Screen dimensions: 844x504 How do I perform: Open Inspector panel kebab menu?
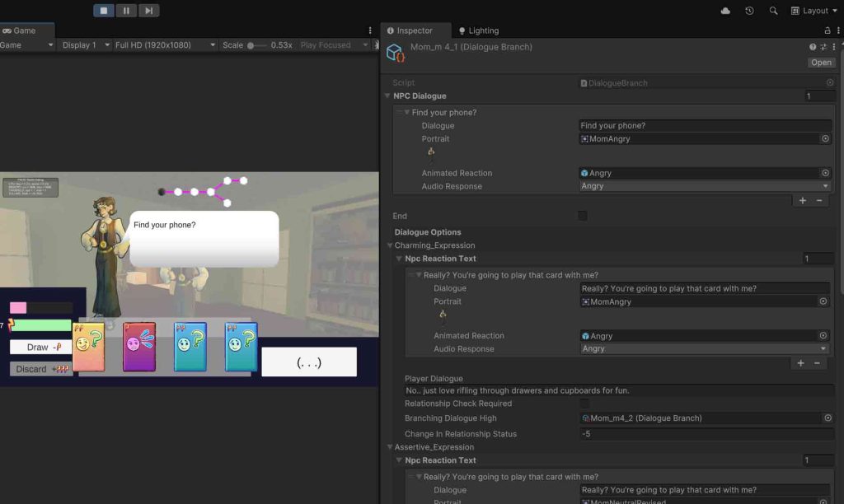click(838, 30)
